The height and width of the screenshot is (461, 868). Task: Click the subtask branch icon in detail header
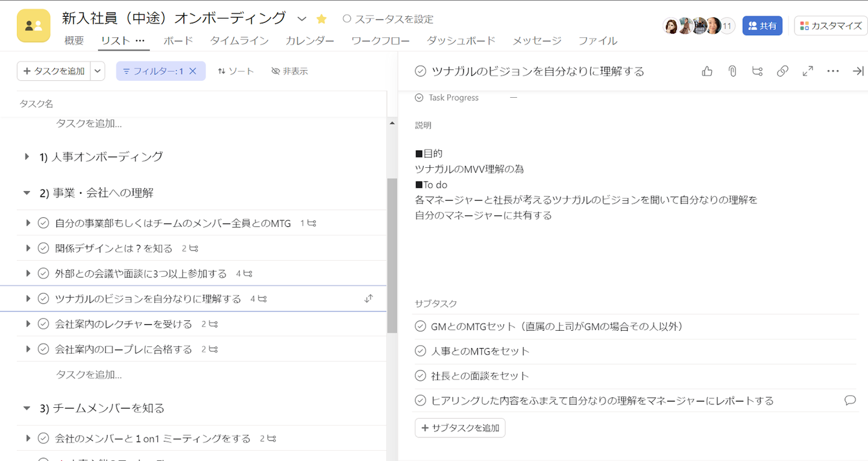click(757, 71)
